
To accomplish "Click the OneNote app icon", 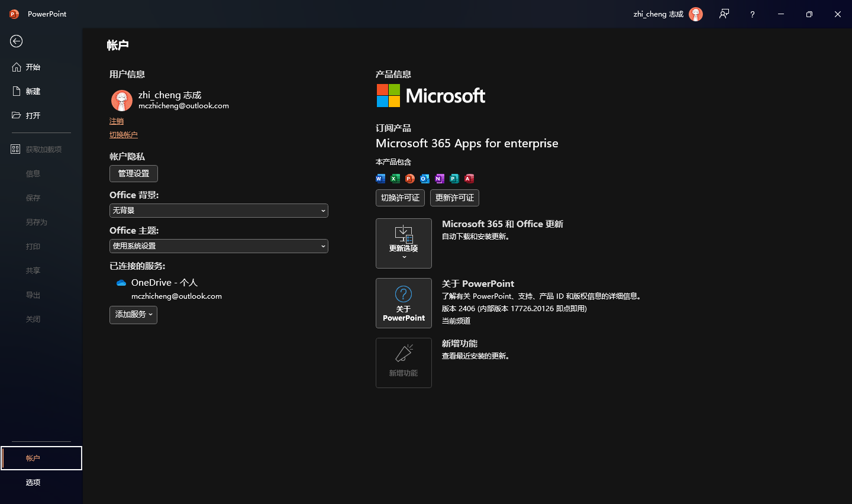I will point(440,179).
